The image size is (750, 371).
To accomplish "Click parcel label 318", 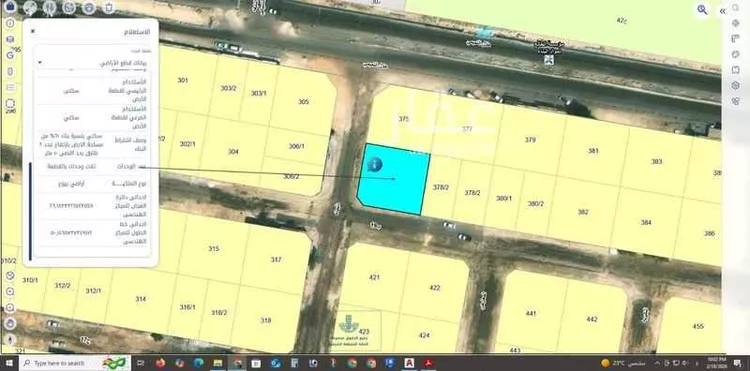I will [x=266, y=320].
